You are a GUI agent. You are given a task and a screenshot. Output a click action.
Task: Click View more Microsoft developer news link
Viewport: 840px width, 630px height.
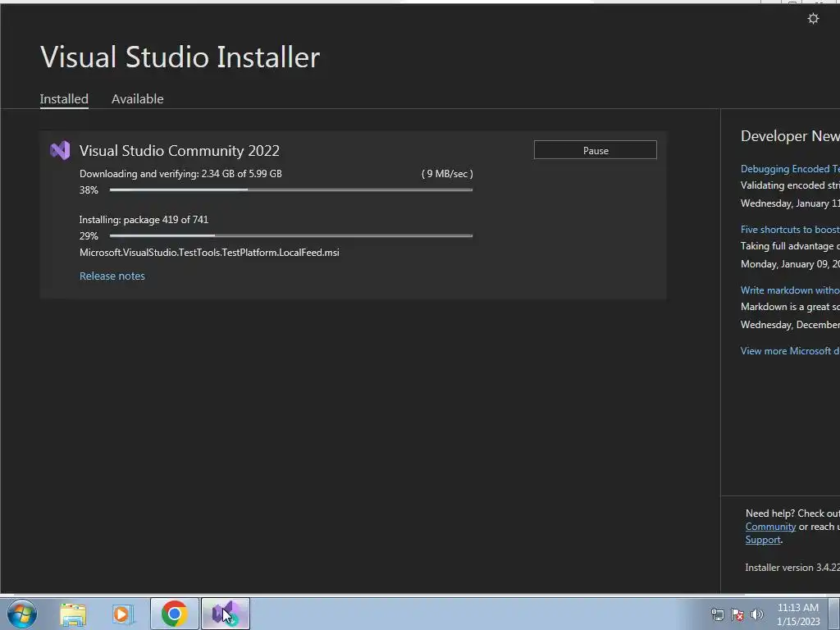point(790,351)
